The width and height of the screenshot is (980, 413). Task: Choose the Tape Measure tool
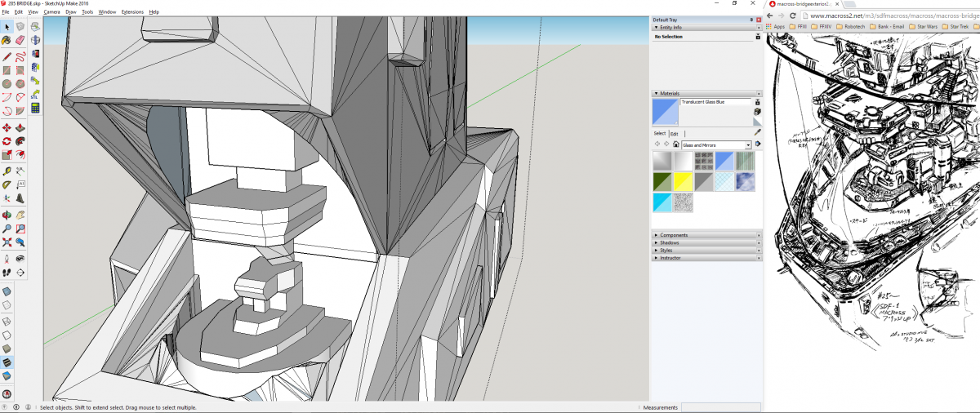click(7, 171)
